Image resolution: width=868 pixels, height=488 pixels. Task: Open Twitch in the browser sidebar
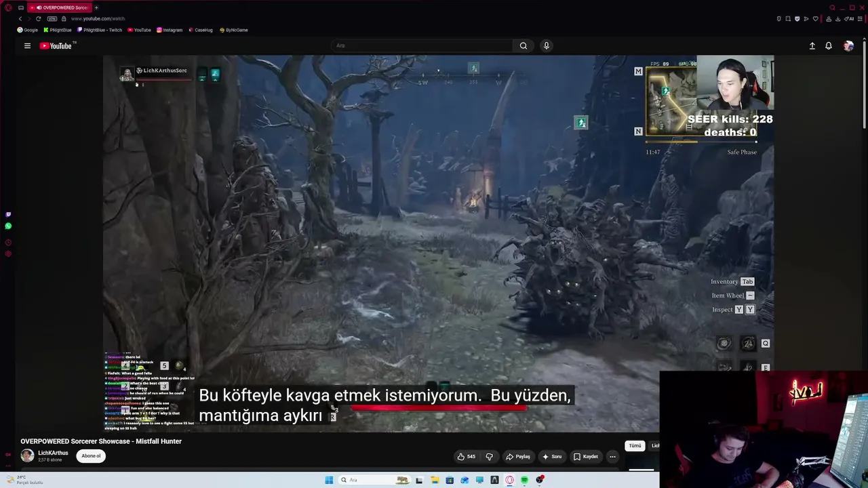point(8,214)
